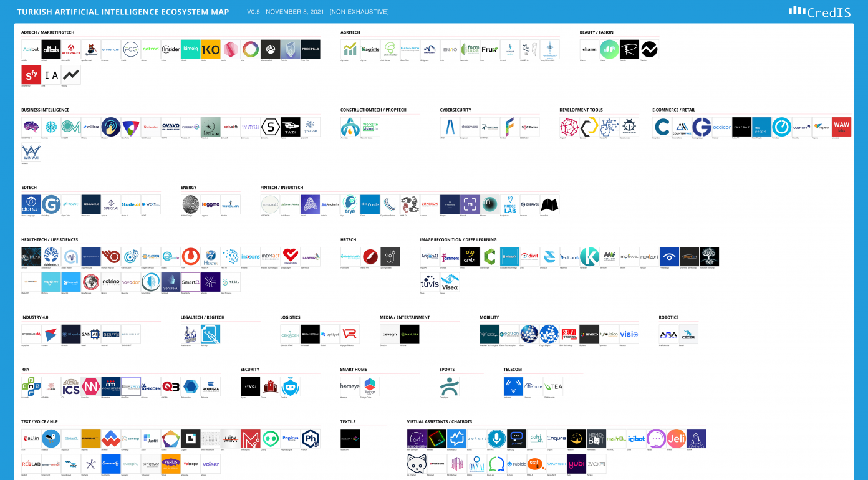
Task: Open the Stude.ai logo tile
Action: click(x=131, y=204)
